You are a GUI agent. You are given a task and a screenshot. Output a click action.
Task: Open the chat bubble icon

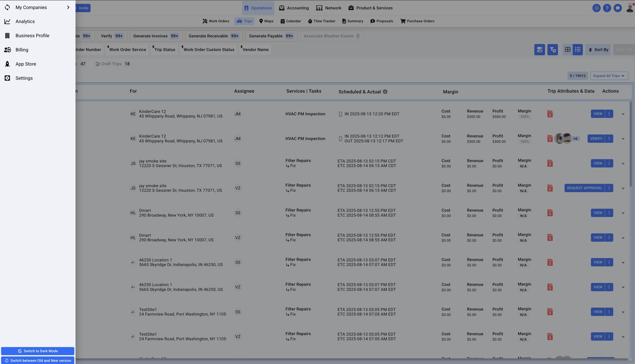[617, 8]
